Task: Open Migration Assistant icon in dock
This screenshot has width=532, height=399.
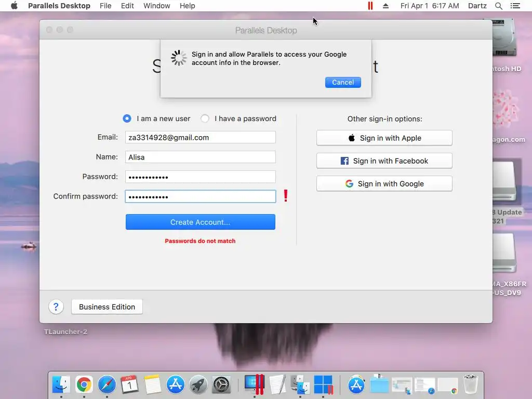Action: [x=300, y=384]
